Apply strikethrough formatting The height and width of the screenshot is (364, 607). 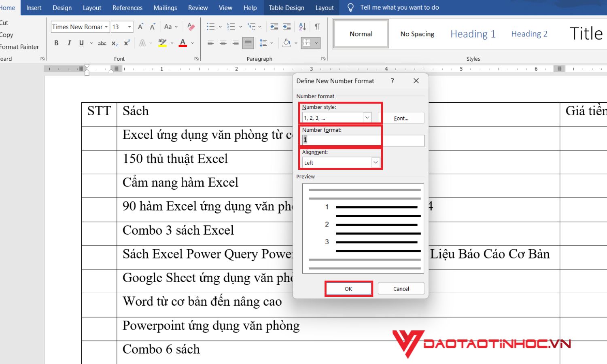[x=102, y=43]
